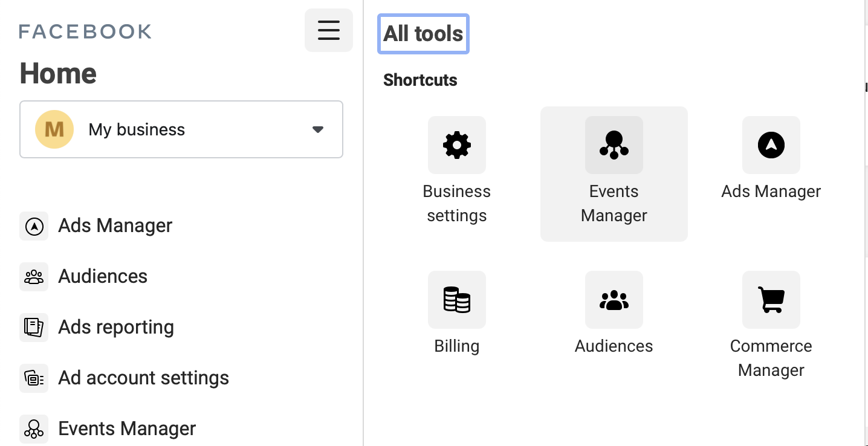Select the All tools heading

(423, 34)
